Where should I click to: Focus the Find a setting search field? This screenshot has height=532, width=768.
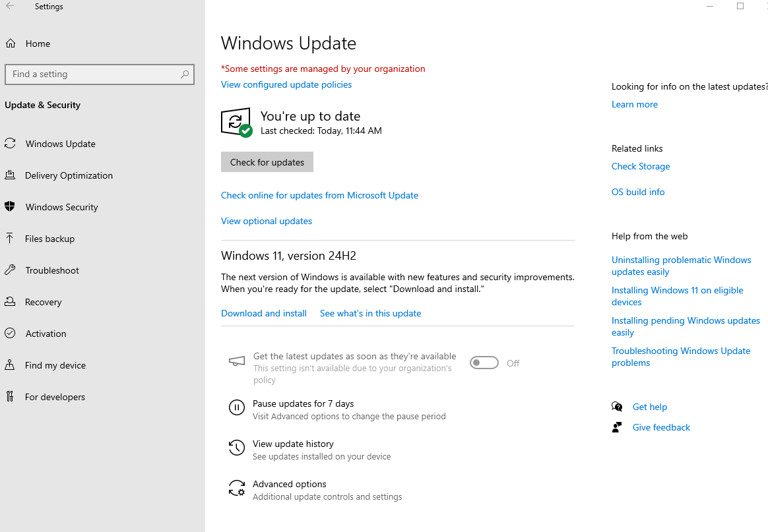(100, 74)
